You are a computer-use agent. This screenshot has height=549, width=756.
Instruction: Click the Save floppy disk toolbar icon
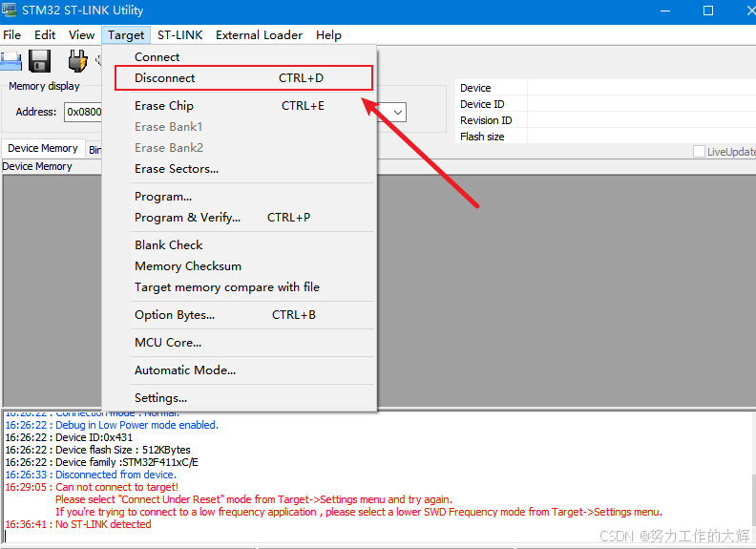coord(39,61)
